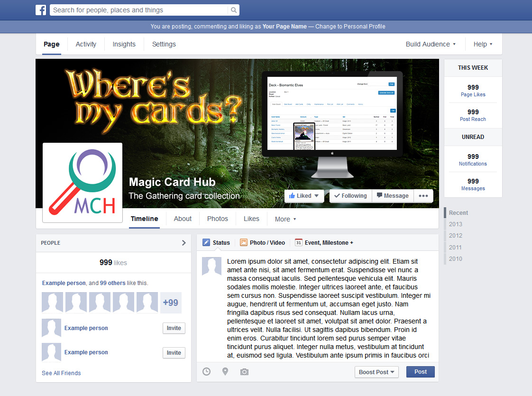Viewport: 532px width, 396px height.
Task: Jump to Recent on timeline
Action: pyautogui.click(x=459, y=213)
